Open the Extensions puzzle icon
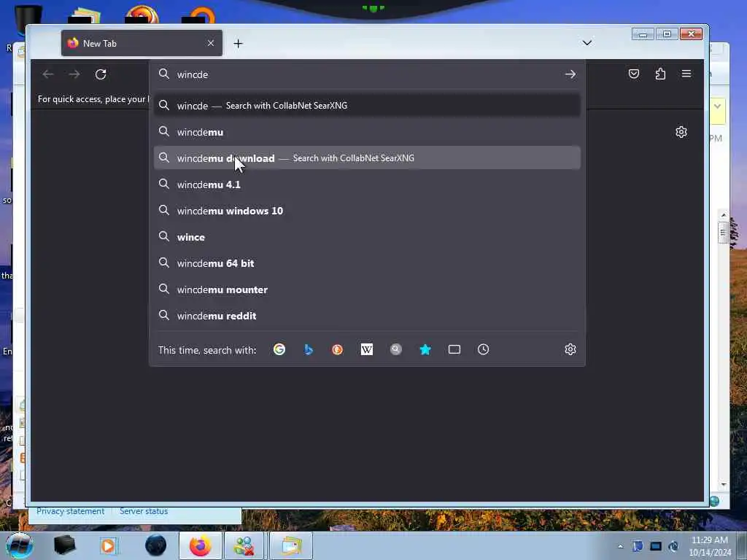The image size is (747, 560). 660,74
